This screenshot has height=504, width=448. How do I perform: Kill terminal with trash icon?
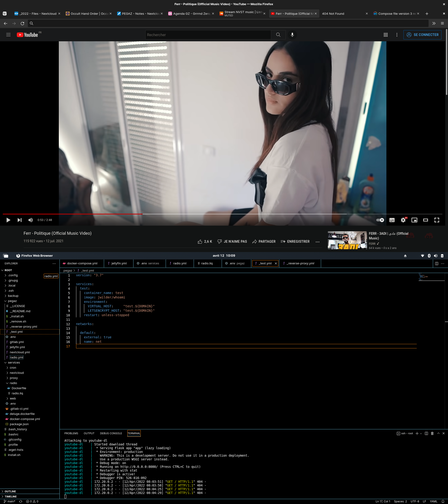(x=432, y=433)
